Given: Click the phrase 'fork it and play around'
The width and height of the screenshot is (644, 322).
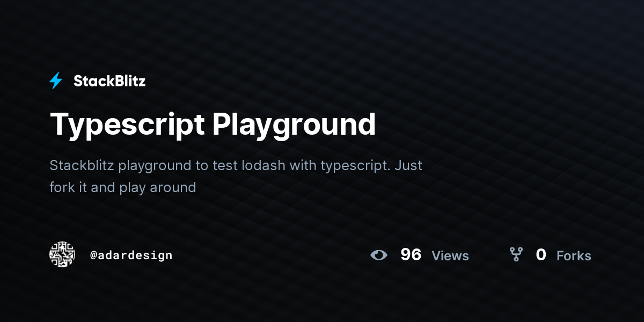Looking at the screenshot, I should tap(122, 188).
